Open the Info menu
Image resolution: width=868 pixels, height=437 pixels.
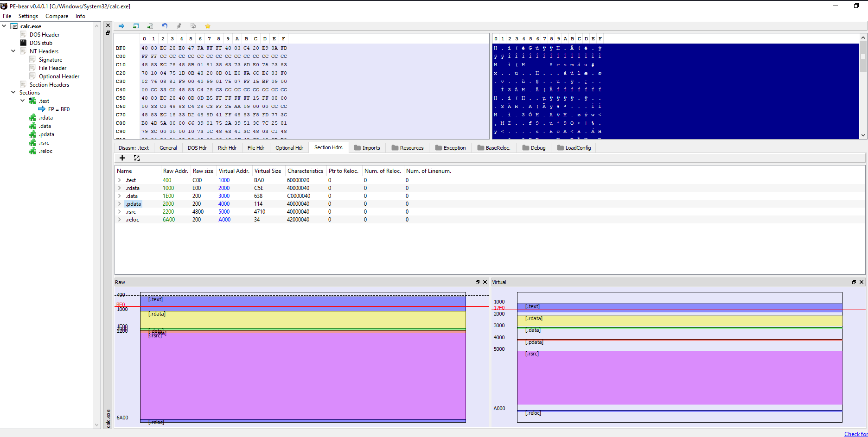pyautogui.click(x=80, y=16)
